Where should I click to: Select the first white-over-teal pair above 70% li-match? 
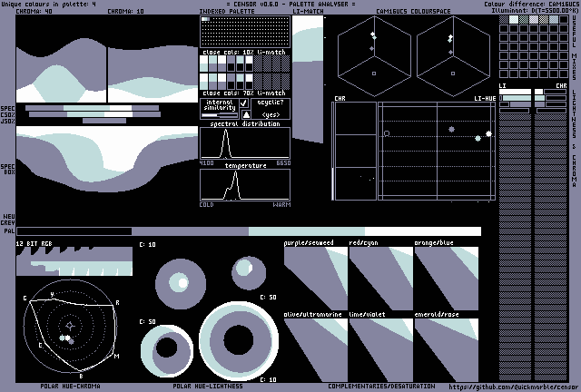pos(203,82)
